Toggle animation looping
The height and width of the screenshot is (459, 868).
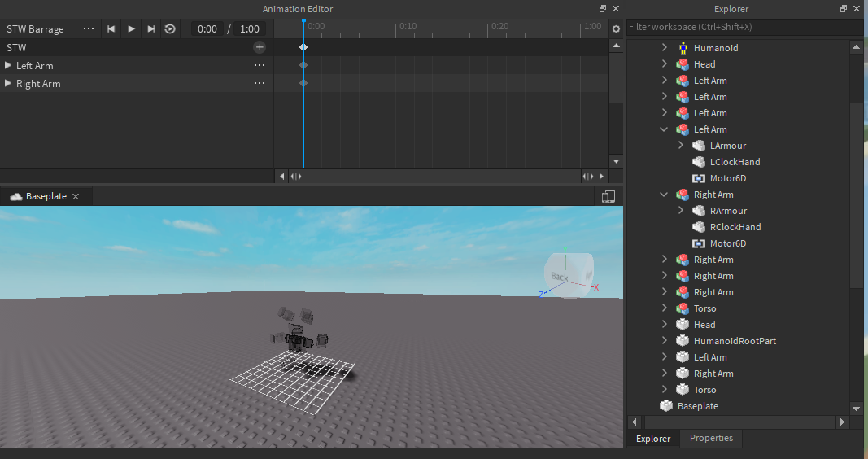tap(170, 28)
